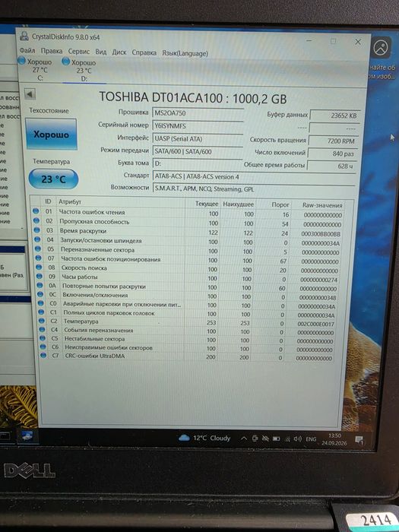Show hidden tray icons chevron
Viewport: 399px width, 532px height.
243,439
